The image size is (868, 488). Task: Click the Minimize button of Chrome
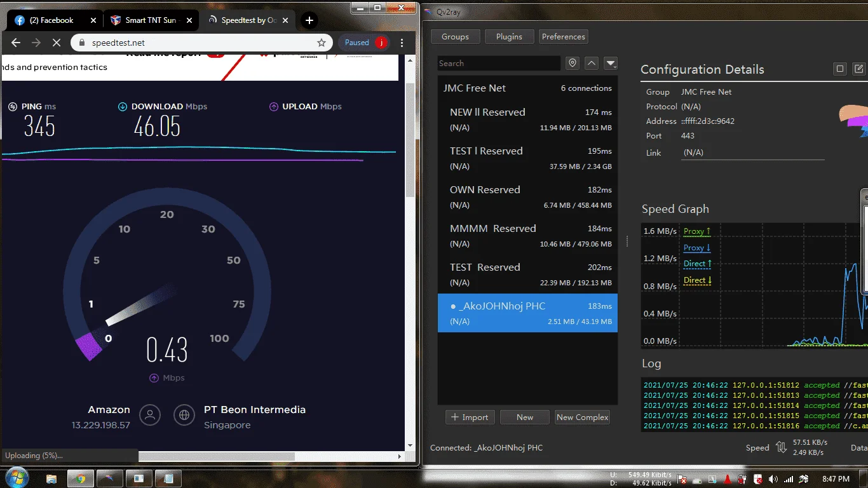360,7
